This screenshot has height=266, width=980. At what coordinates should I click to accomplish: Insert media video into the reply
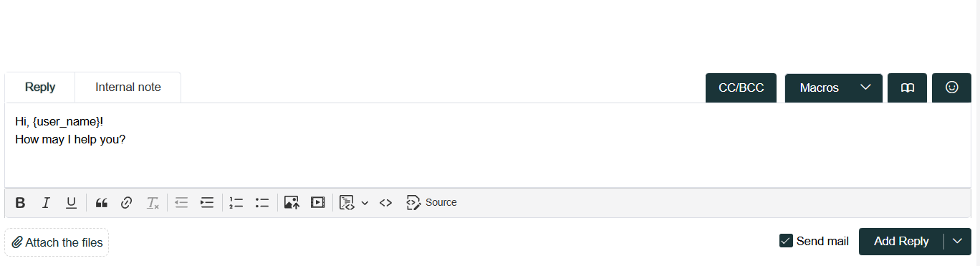coord(317,203)
